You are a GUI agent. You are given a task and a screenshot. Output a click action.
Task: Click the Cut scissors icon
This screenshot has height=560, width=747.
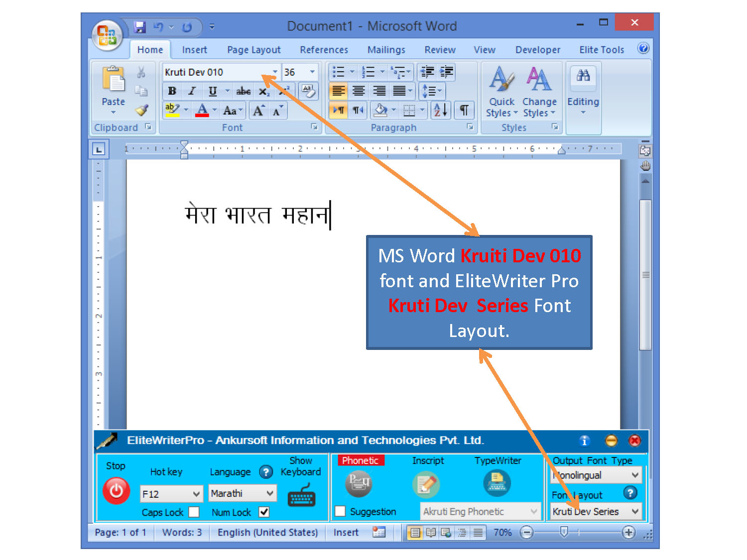pyautogui.click(x=141, y=73)
